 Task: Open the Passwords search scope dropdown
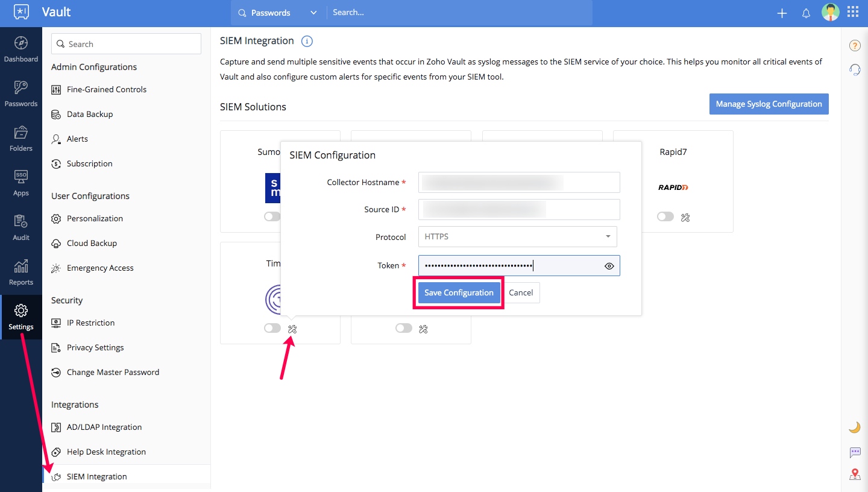click(x=278, y=13)
